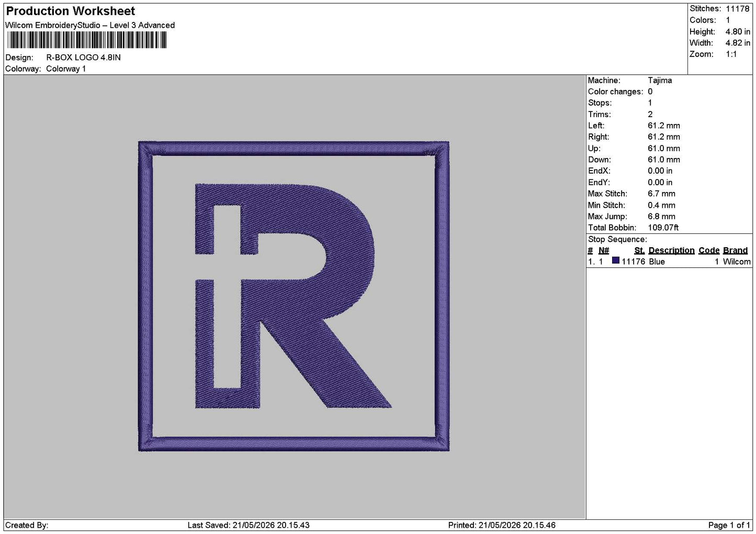Click the Max Stitch value 6.7 mm
This screenshot has width=756, height=534.
tap(661, 194)
